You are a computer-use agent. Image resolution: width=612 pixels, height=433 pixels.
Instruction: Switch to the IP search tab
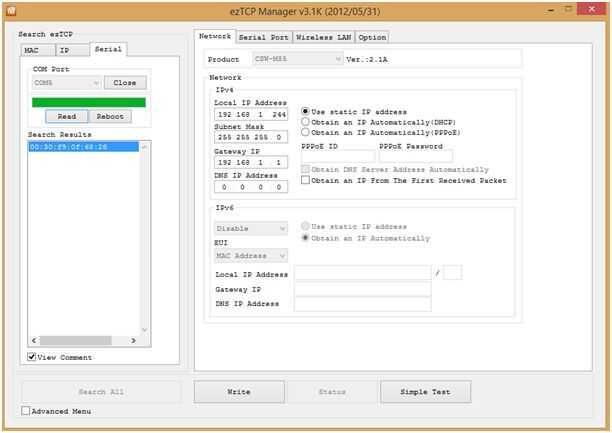[72, 50]
